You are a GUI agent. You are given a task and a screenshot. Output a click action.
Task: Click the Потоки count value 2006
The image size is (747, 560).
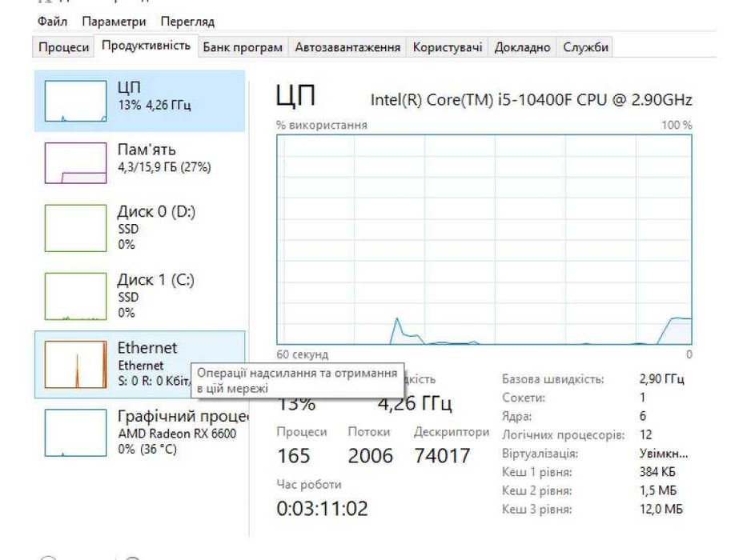click(370, 456)
